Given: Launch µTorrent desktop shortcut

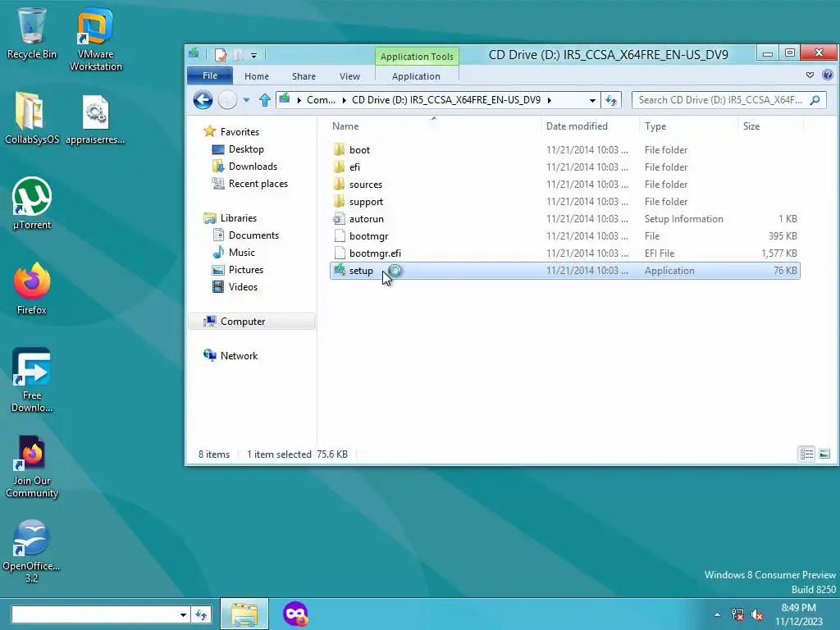Looking at the screenshot, I should [32, 203].
